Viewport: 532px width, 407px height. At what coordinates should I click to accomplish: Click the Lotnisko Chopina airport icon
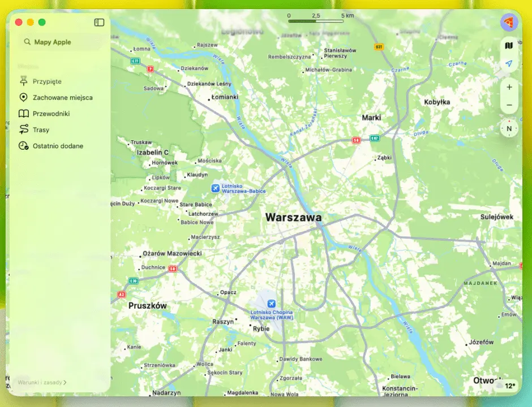click(x=271, y=304)
